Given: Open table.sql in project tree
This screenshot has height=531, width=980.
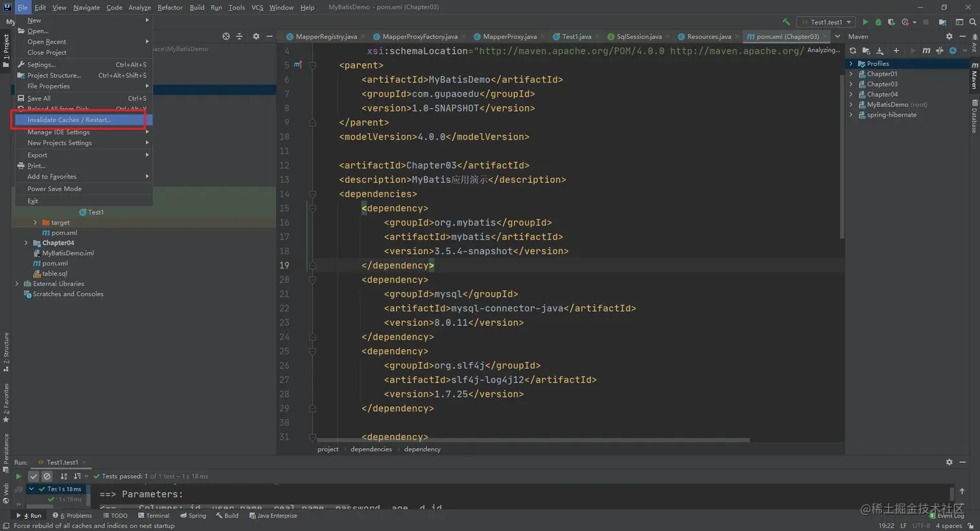Looking at the screenshot, I should [x=54, y=274].
